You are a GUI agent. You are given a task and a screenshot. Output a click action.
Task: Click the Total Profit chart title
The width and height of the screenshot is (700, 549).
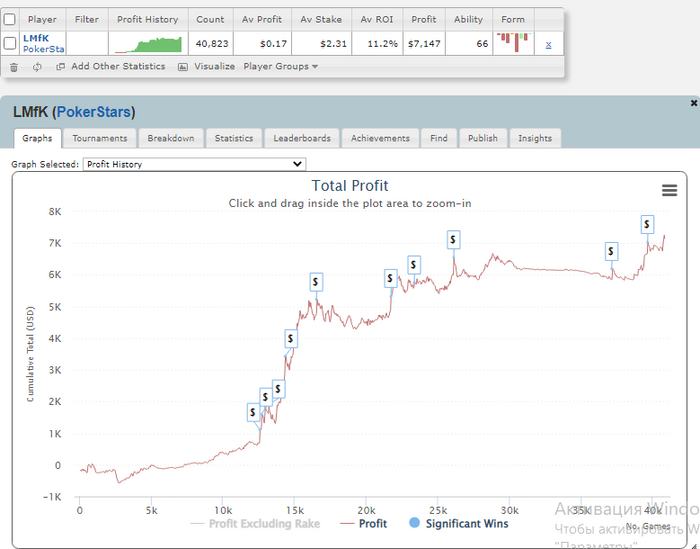pyautogui.click(x=350, y=186)
